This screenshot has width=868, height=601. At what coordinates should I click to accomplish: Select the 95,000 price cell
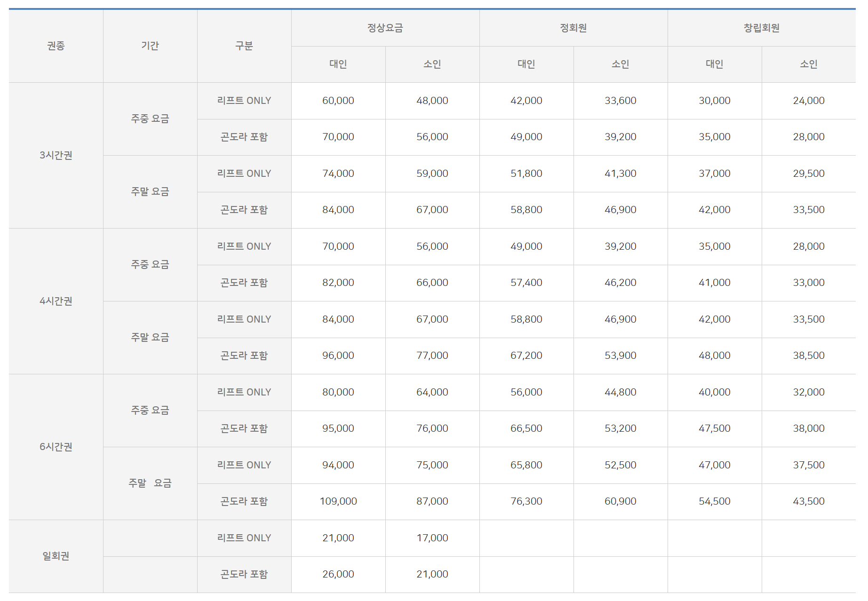[x=338, y=428]
